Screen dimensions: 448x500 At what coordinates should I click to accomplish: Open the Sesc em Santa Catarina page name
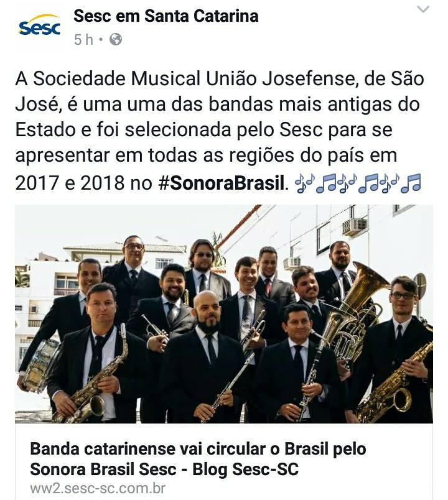click(166, 16)
